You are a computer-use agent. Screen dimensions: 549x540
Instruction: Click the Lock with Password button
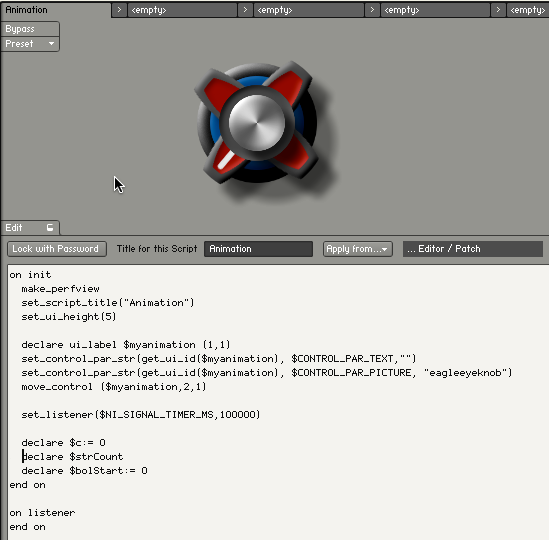coord(57,249)
